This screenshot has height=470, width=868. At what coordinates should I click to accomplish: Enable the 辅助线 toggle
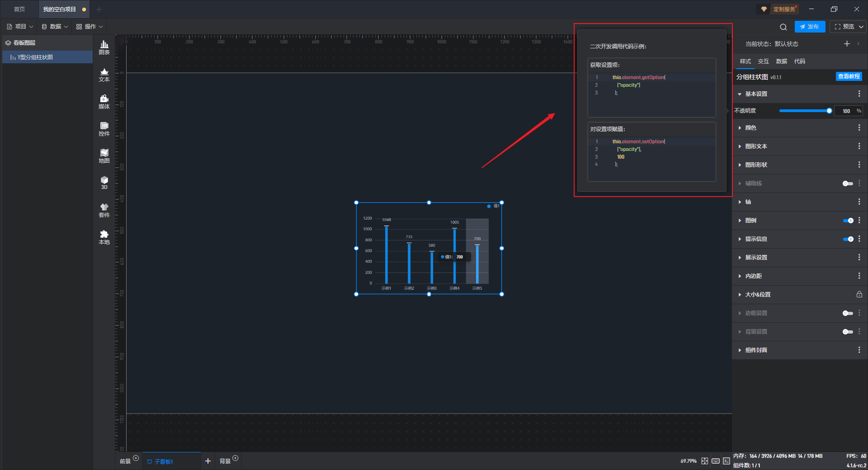coord(848,183)
